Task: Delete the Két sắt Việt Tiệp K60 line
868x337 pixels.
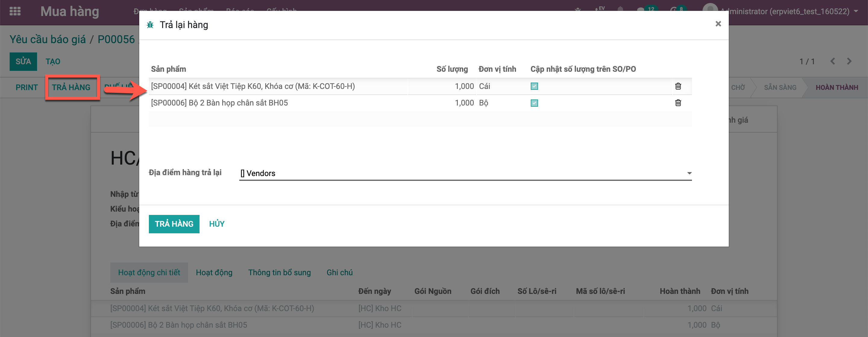Action: coord(678,86)
